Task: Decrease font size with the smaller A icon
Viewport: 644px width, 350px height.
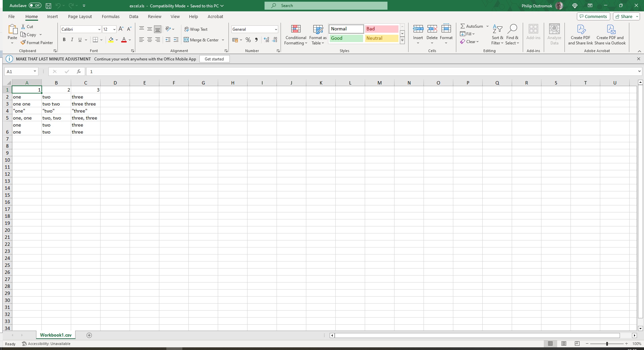Action: coord(129,29)
